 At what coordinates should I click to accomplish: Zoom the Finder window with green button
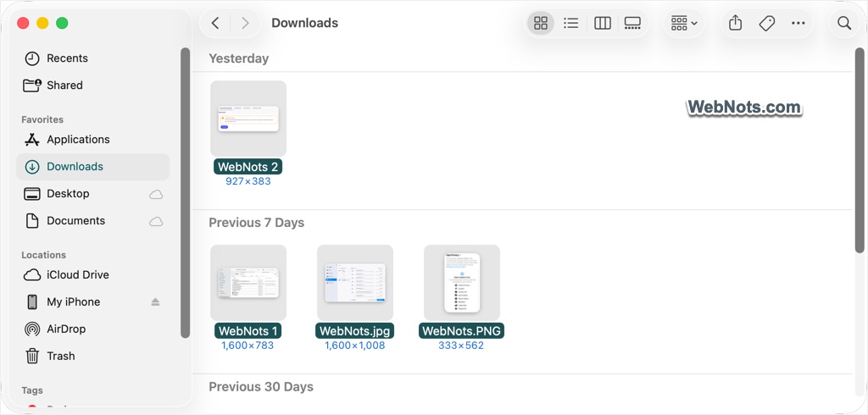(x=62, y=23)
